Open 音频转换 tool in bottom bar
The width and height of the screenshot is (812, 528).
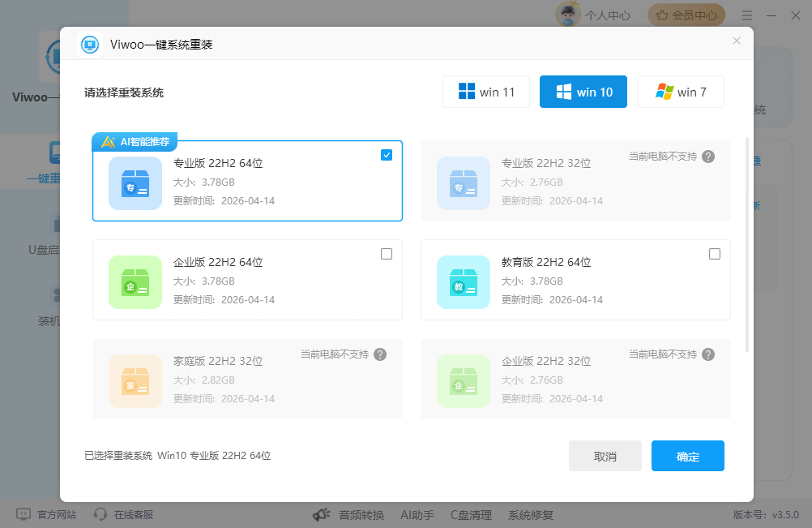361,515
